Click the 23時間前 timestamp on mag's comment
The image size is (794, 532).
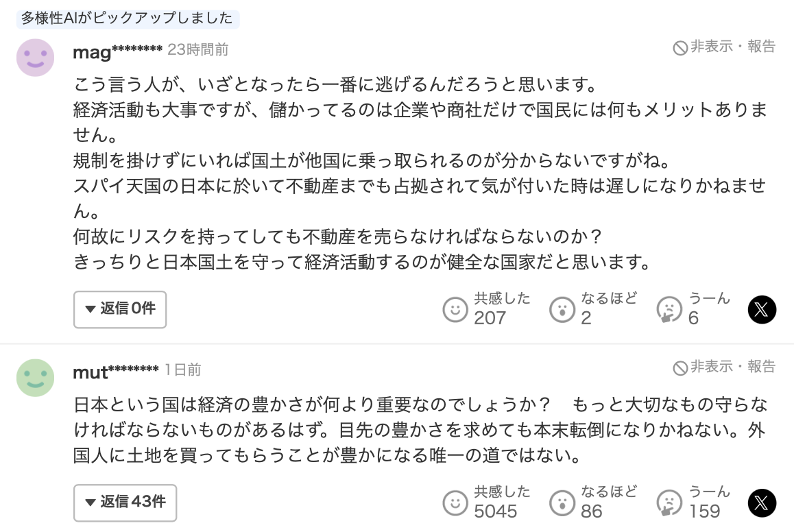pyautogui.click(x=198, y=50)
